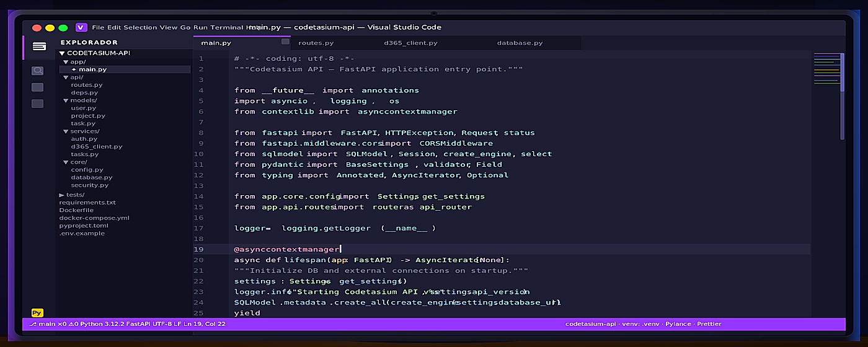This screenshot has height=347, width=868.
Task: Click line number 19 in the gutter
Action: click(x=198, y=249)
